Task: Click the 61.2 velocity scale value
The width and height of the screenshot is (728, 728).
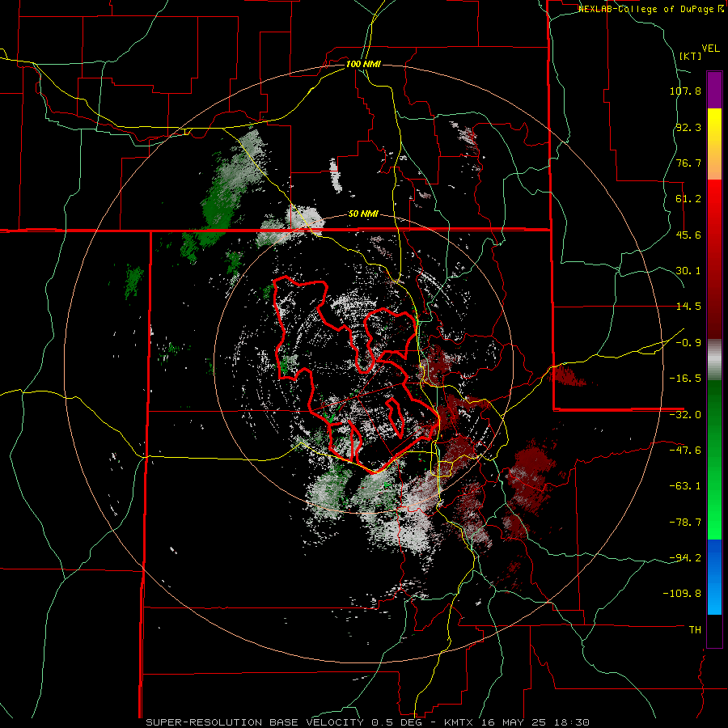Action: pos(688,199)
